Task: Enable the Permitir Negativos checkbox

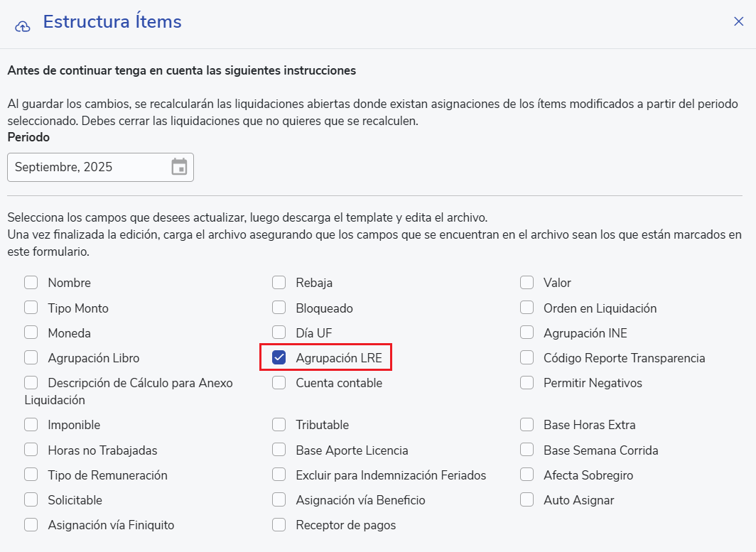Action: point(526,383)
